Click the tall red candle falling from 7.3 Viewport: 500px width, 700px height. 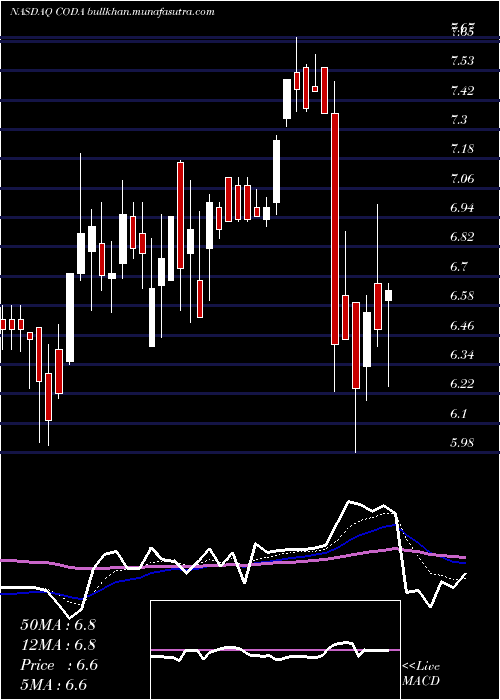335,229
